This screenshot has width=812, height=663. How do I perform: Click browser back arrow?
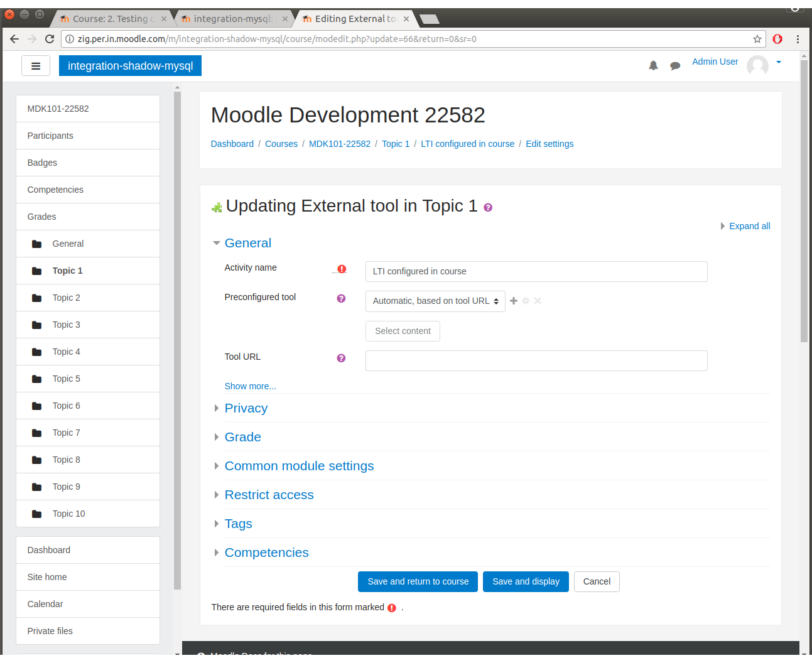click(14, 39)
